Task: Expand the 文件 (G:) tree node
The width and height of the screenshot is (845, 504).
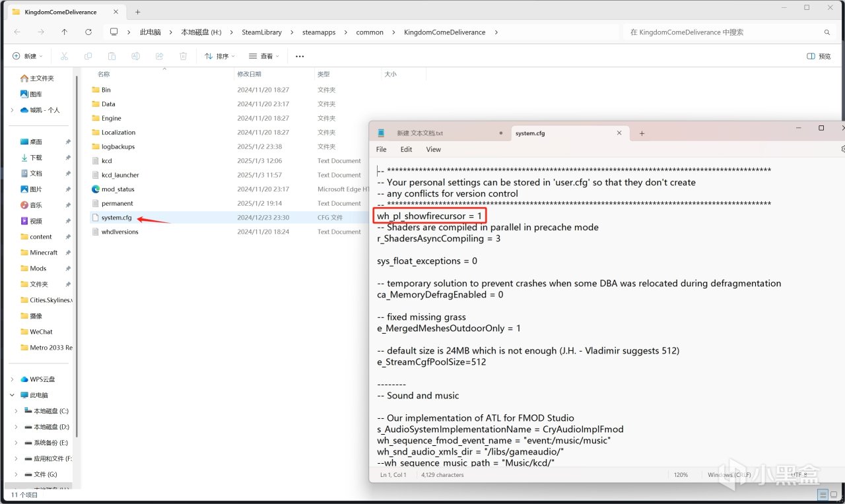Action: (17, 474)
